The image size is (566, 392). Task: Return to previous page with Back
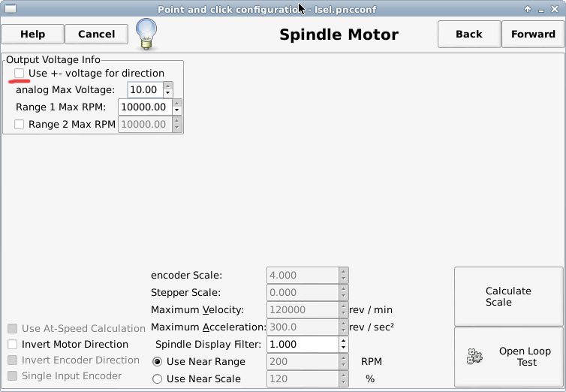coord(469,35)
